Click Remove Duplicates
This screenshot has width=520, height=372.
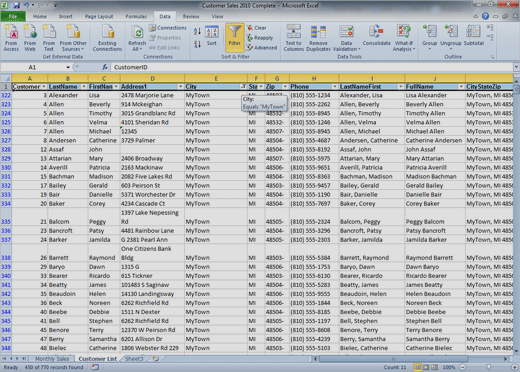318,38
